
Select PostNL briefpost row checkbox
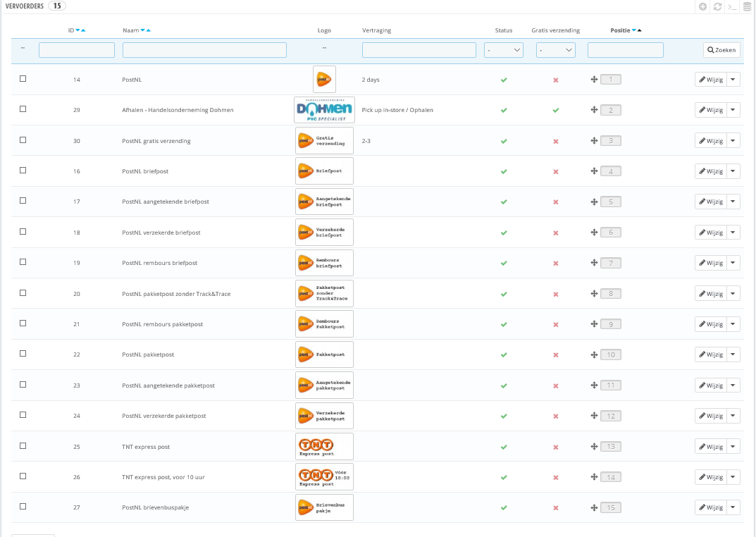23,170
